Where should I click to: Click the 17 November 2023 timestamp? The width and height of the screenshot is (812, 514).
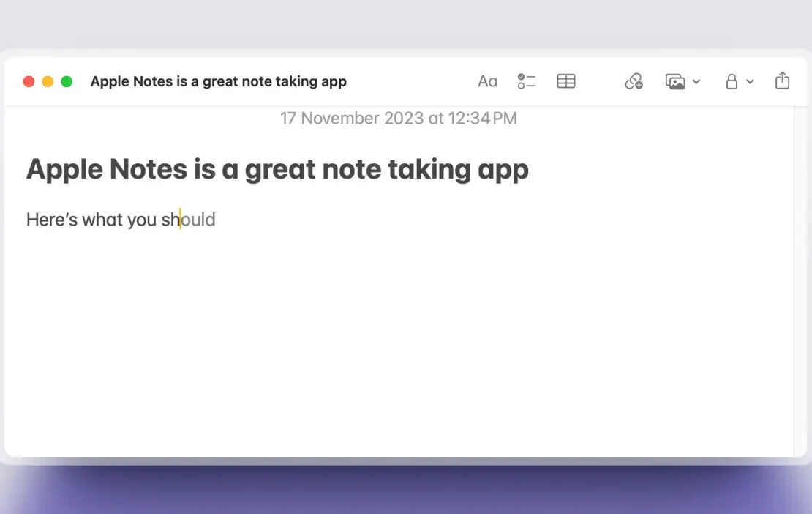tap(398, 118)
